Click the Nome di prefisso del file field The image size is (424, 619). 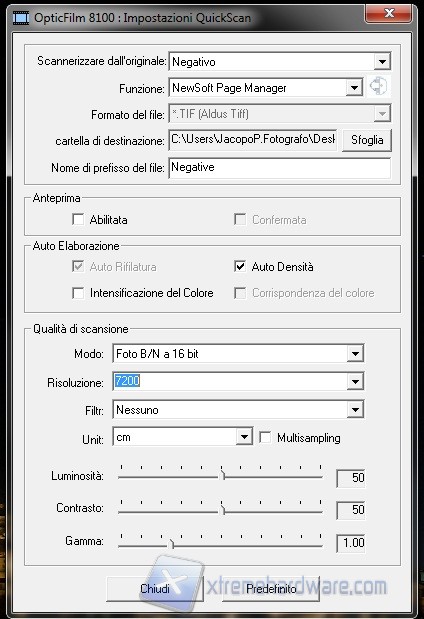tap(280, 168)
